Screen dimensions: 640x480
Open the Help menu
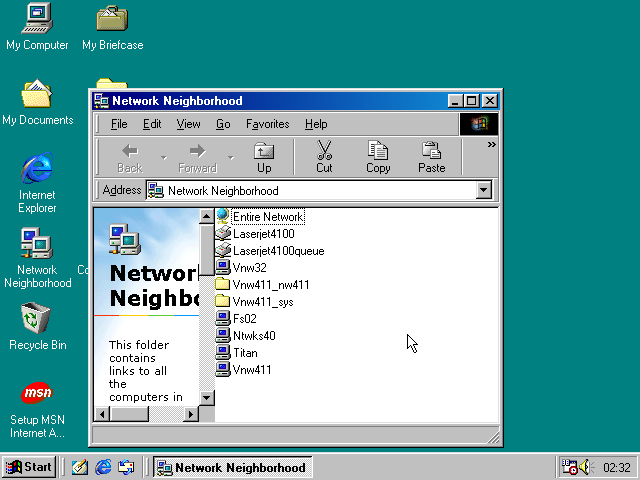pos(316,124)
